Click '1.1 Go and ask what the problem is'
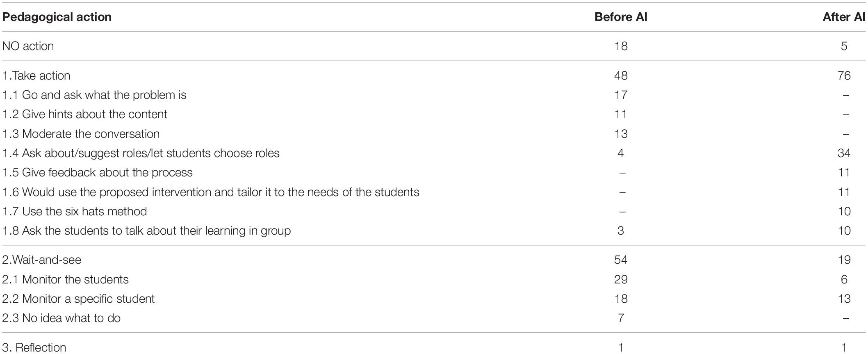Image resolution: width=868 pixels, height=354 pixels. [94, 95]
